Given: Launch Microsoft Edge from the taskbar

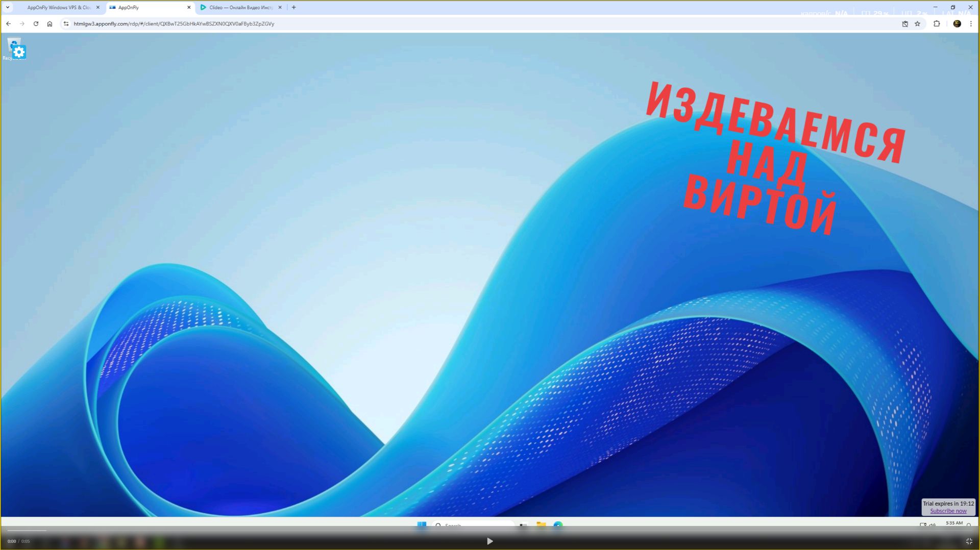Looking at the screenshot, I should coord(558,525).
